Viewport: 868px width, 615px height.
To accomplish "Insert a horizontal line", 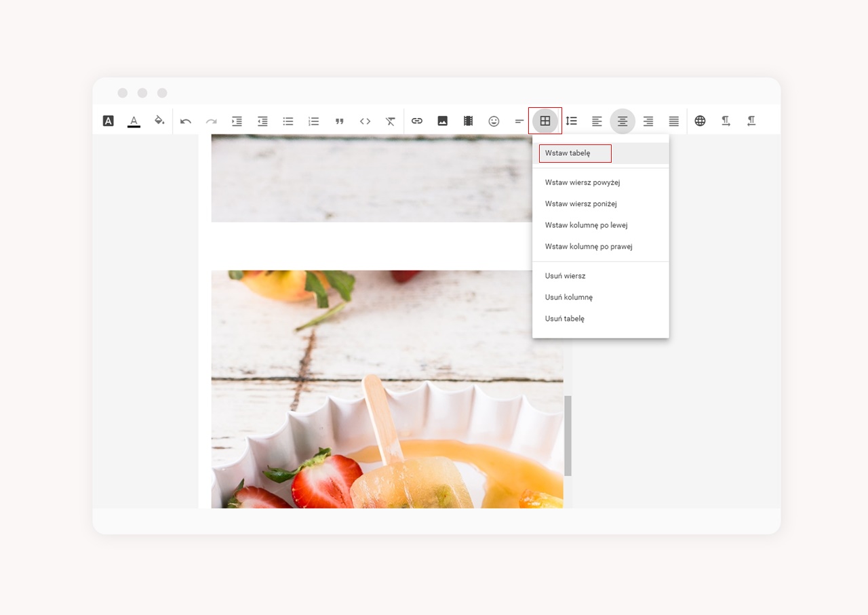I will tap(519, 121).
